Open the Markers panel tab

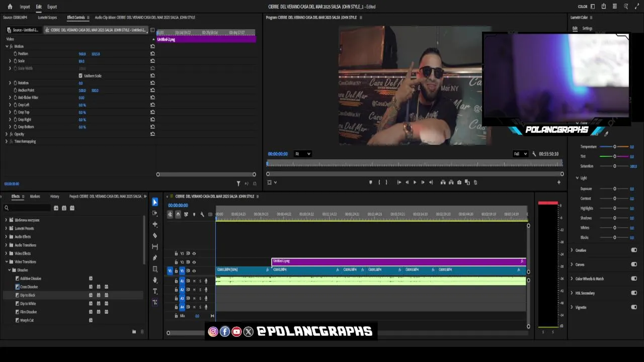tap(35, 196)
